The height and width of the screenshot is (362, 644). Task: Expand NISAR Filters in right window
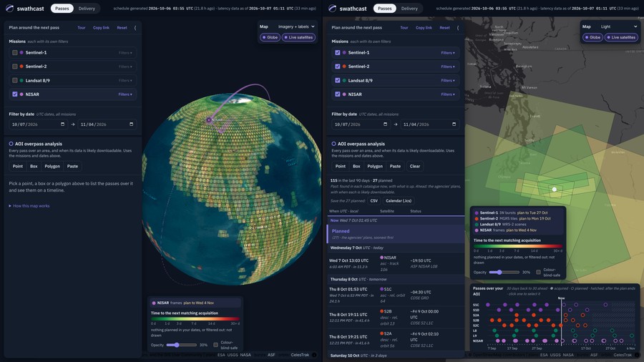point(448,94)
